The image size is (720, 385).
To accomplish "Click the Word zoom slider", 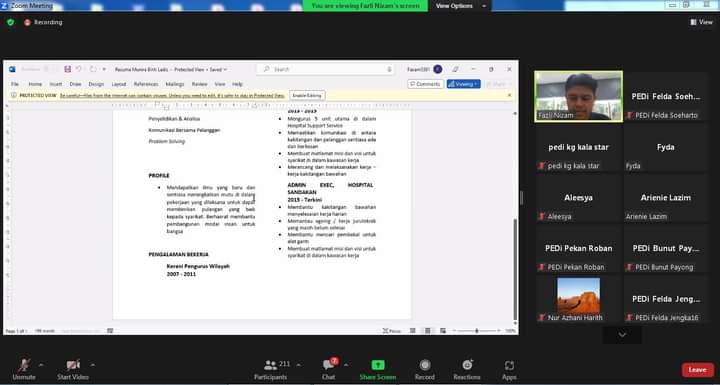I will click(477, 331).
